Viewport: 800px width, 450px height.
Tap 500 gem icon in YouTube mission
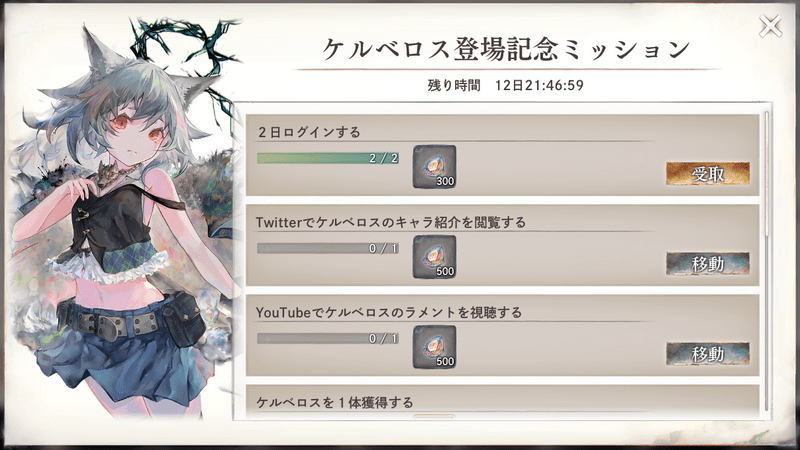tap(434, 347)
